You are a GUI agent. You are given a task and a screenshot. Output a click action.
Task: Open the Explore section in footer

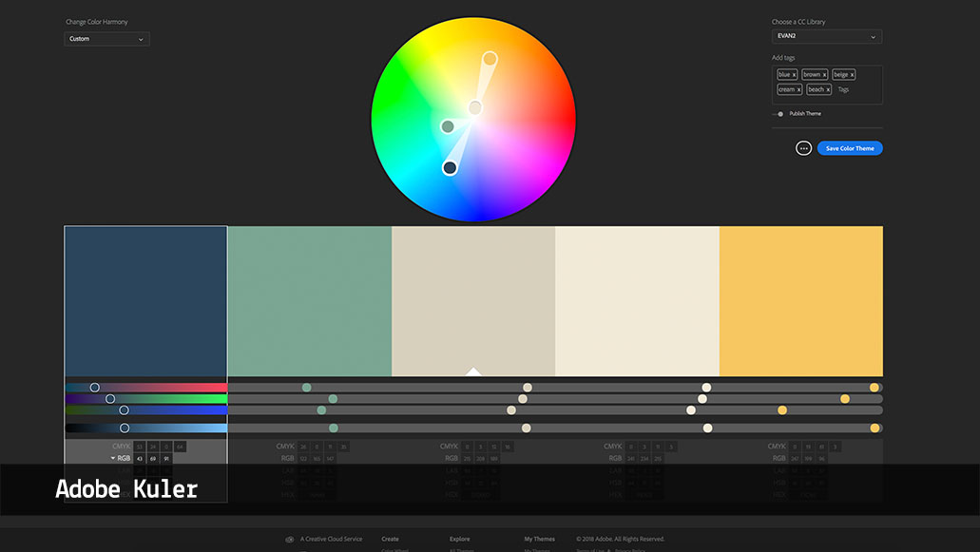click(459, 539)
